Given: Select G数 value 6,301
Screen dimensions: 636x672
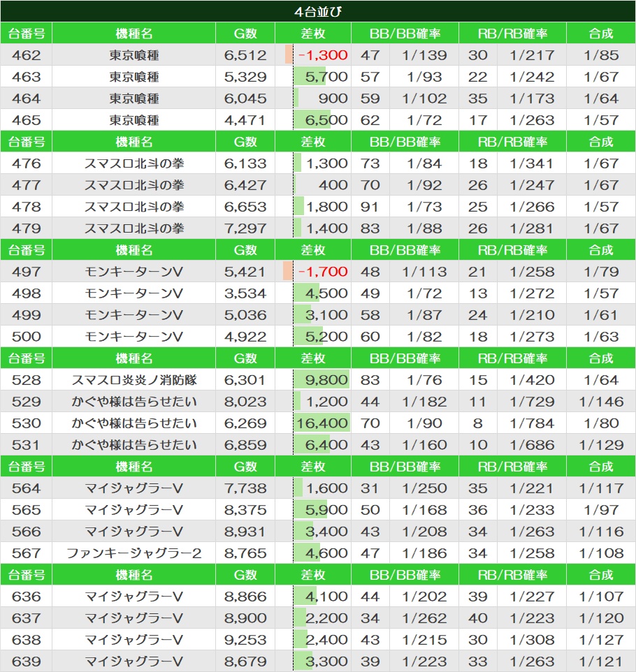Looking at the screenshot, I should click(x=245, y=380).
